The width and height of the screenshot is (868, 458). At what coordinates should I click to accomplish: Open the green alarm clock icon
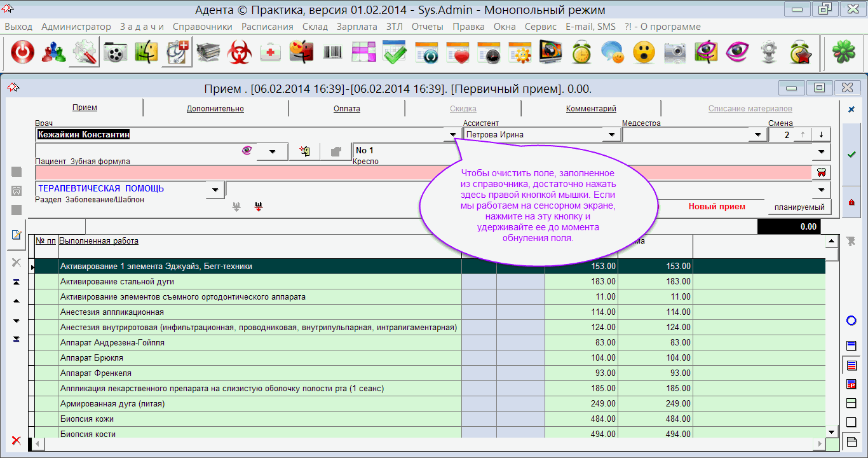point(581,53)
